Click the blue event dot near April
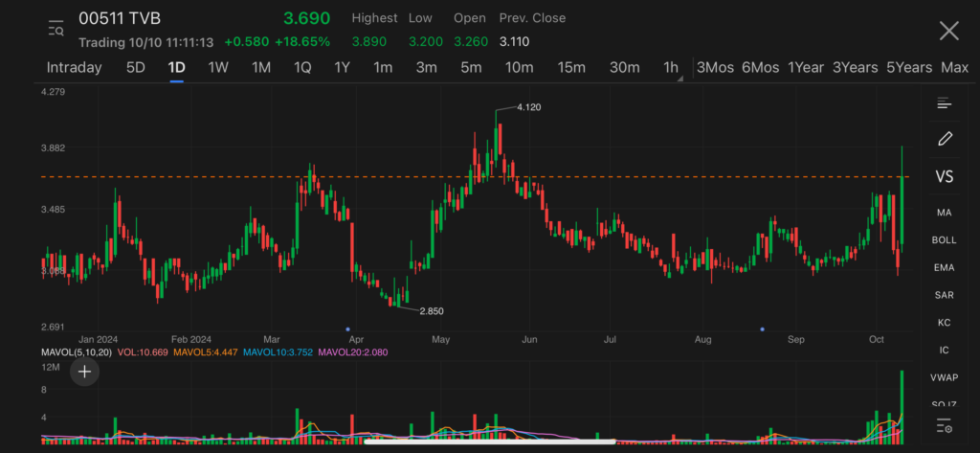 [x=346, y=329]
